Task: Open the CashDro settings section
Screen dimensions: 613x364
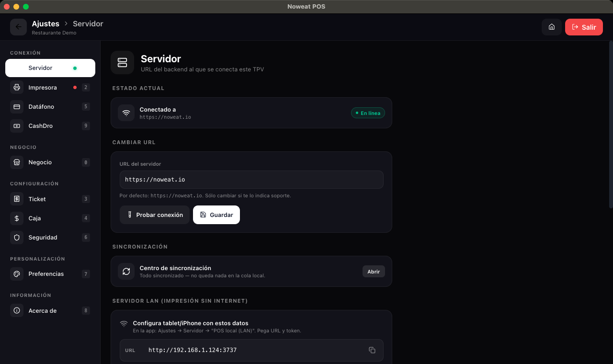Action: click(50, 125)
